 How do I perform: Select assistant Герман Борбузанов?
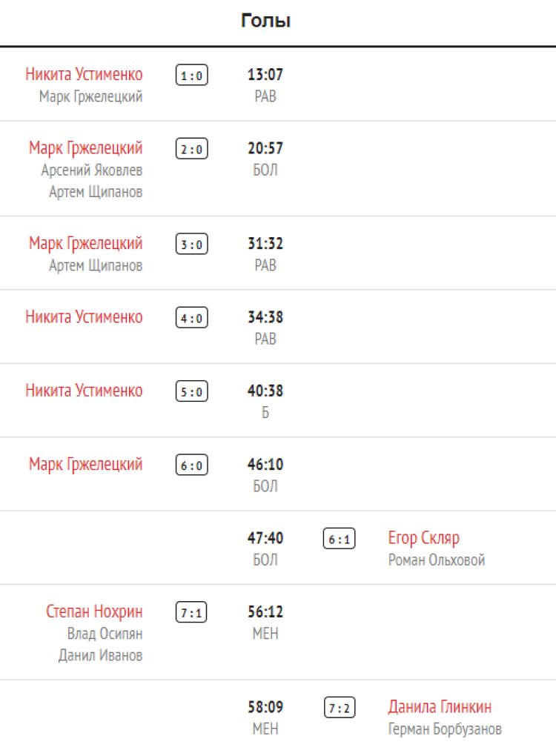[445, 729]
